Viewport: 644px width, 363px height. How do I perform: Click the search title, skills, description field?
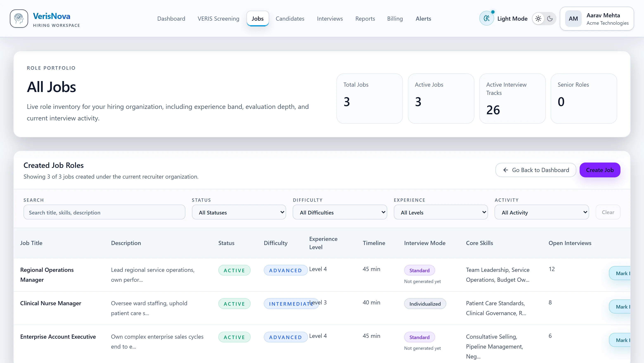click(104, 212)
